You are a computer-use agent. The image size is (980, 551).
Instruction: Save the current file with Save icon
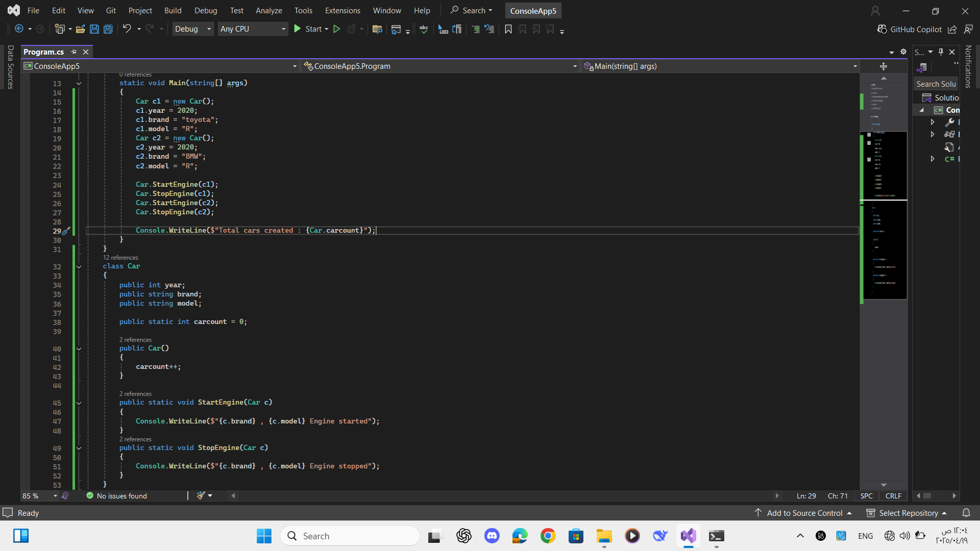(x=94, y=29)
